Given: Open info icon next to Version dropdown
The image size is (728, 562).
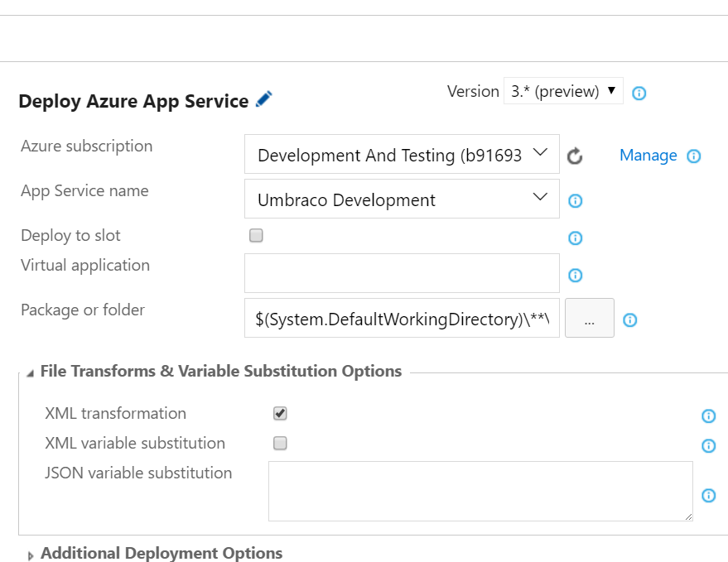Looking at the screenshot, I should click(x=639, y=93).
